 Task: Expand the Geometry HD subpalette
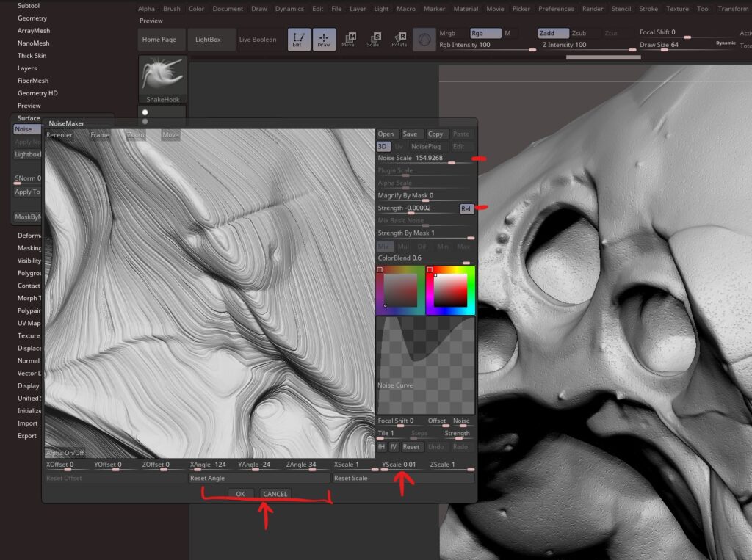(x=37, y=93)
